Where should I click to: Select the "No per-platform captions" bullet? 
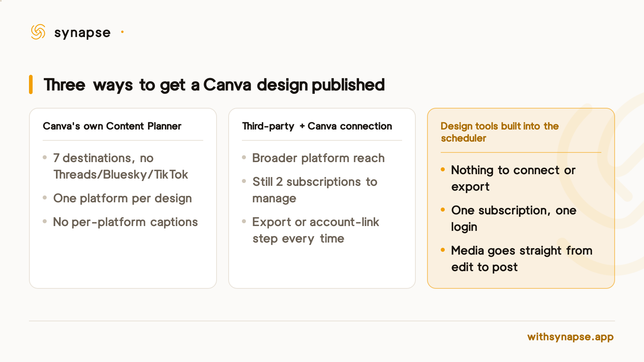(x=125, y=222)
